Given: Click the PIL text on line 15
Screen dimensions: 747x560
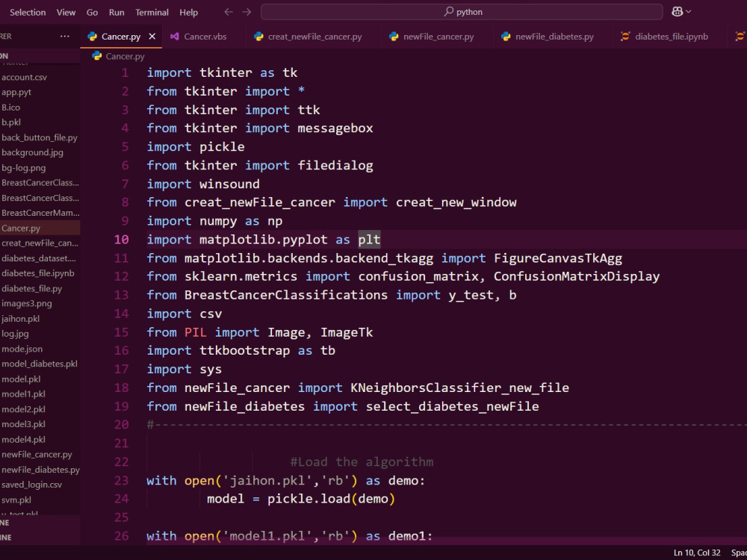Looking at the screenshot, I should click(195, 332).
